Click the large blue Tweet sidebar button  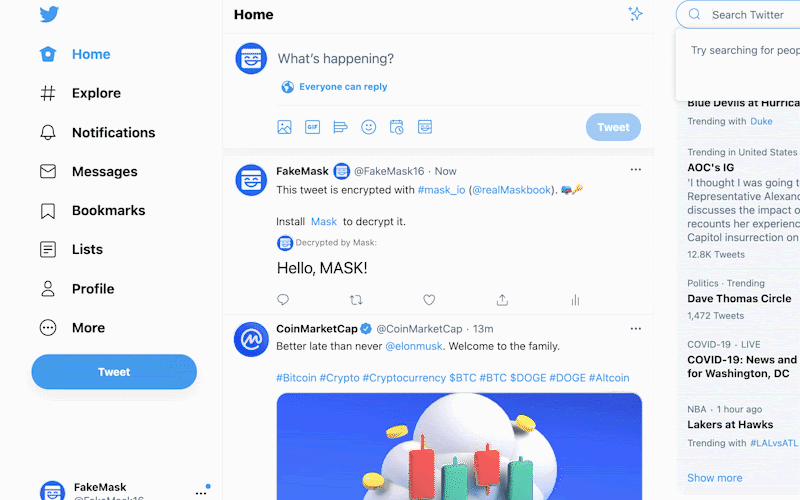[x=114, y=372]
